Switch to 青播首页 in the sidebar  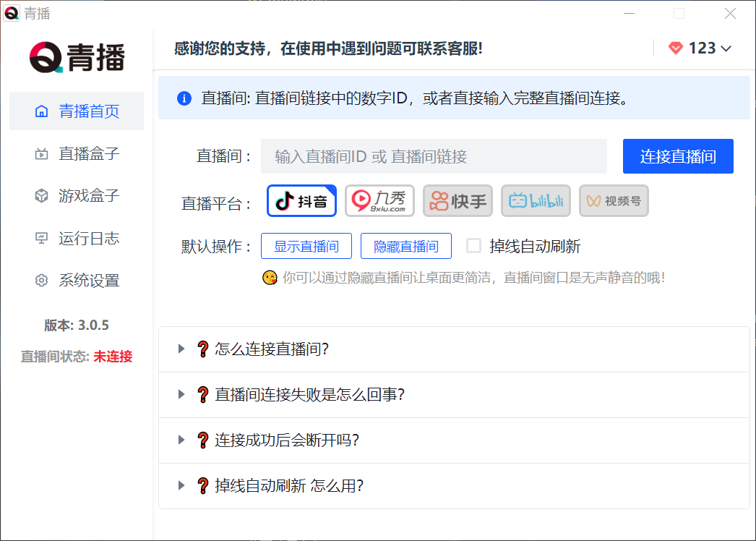point(76,111)
